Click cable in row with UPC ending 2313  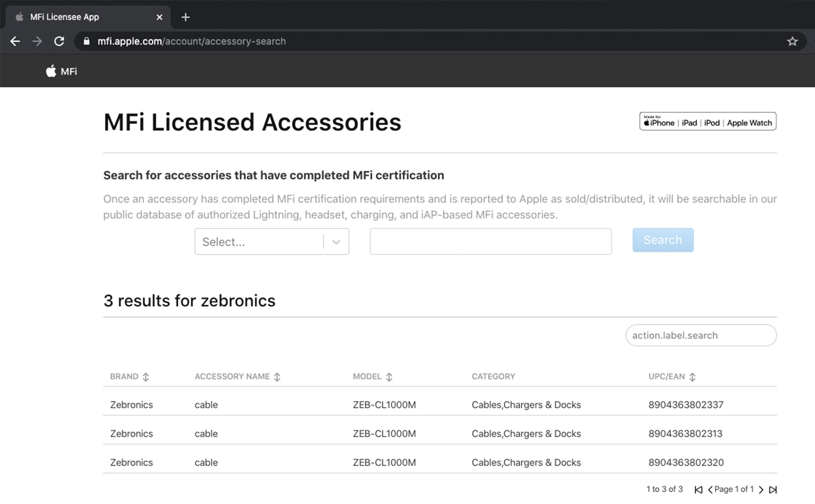206,434
